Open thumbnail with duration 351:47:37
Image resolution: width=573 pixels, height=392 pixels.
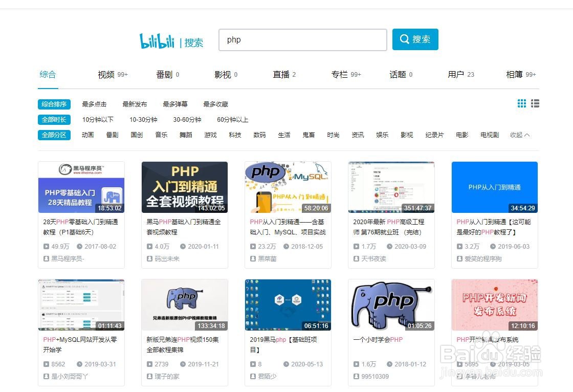point(391,187)
